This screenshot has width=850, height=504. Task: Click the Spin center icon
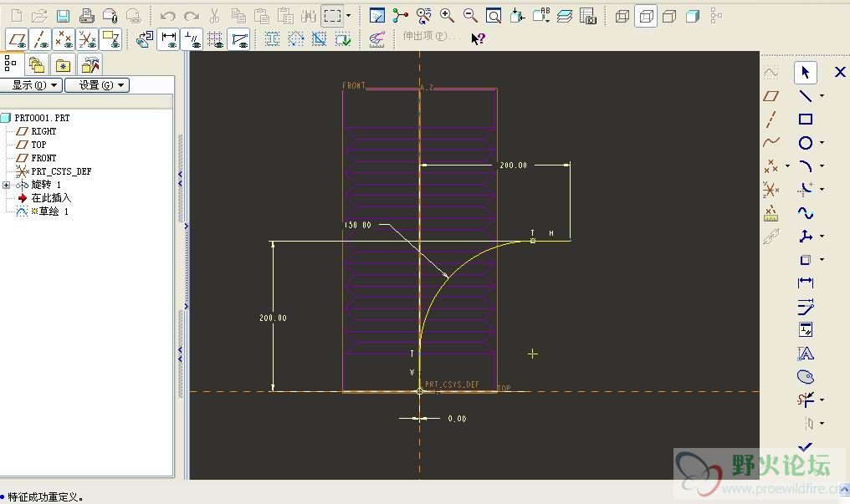tap(400, 16)
